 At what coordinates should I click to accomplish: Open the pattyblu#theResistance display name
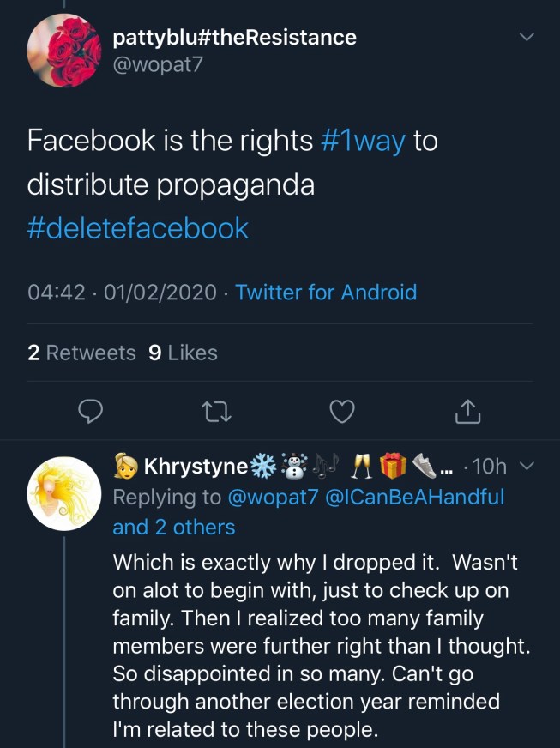(x=234, y=37)
